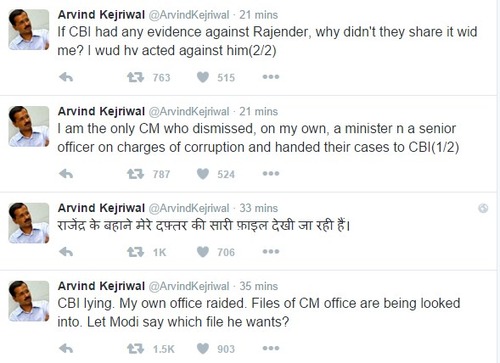Retweet the Hindi tweet with 1K retweets
The image size is (500, 363).
[135, 252]
